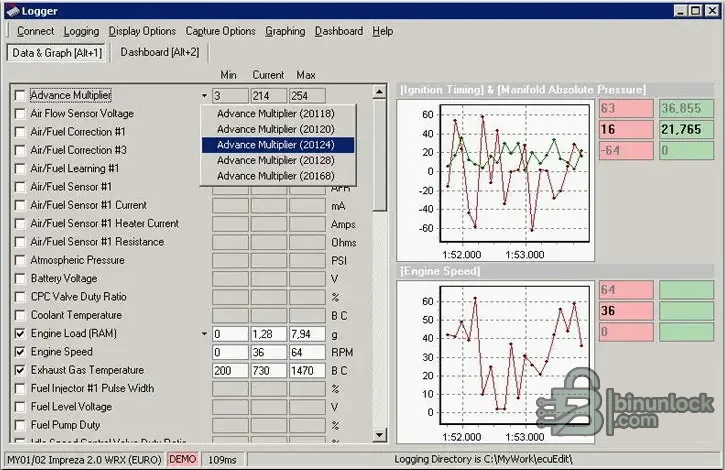Image resolution: width=725 pixels, height=470 pixels.
Task: Click Advance Multiplier Current field showing 214
Action: pos(269,96)
